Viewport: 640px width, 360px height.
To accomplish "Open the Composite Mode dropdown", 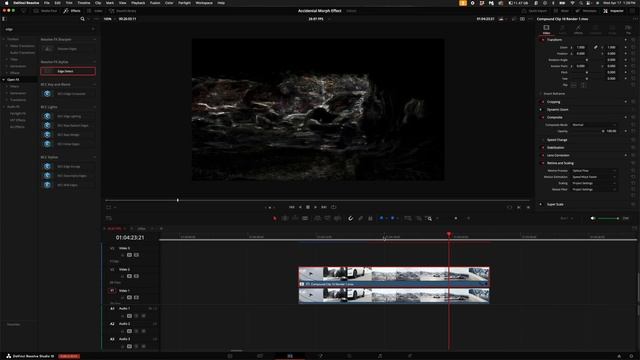I will pos(594,125).
